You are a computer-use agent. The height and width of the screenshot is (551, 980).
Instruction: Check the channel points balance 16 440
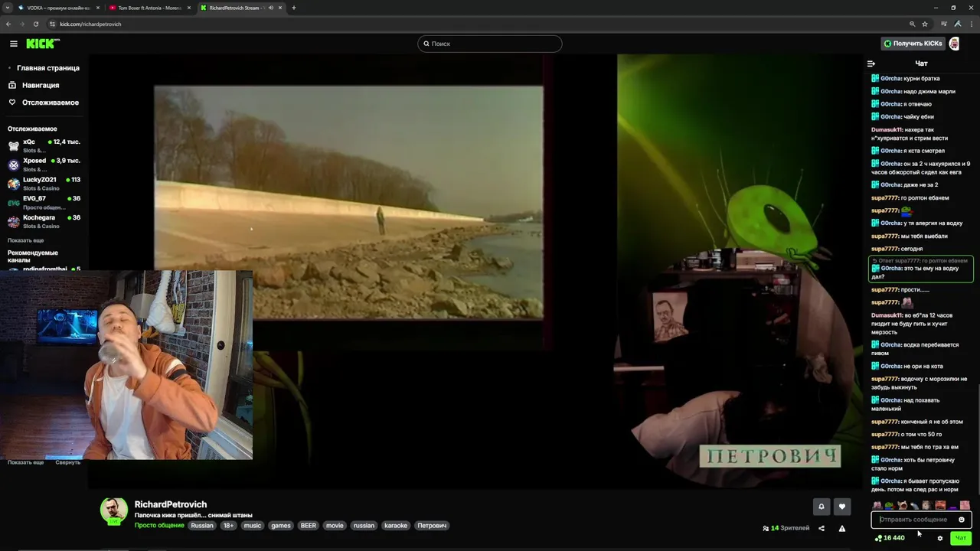point(890,538)
